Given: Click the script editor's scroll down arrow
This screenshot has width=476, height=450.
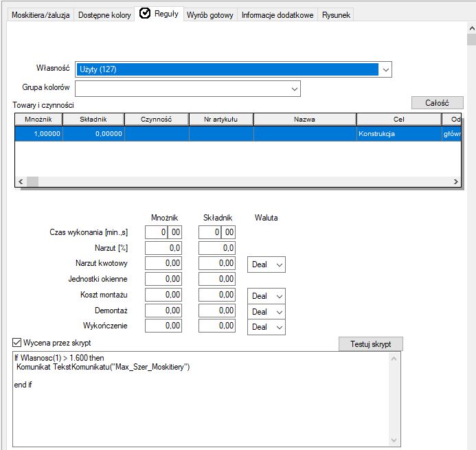Looking at the screenshot, I should tap(394, 440).
